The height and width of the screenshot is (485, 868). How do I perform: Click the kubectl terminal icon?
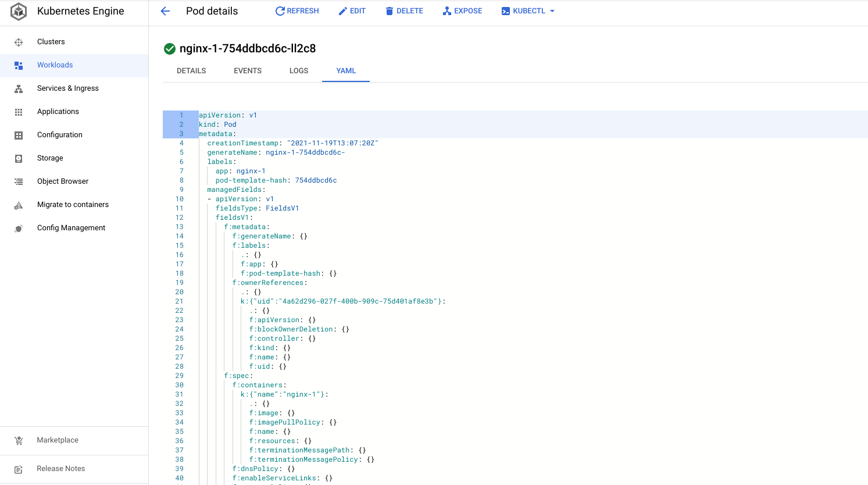506,11
